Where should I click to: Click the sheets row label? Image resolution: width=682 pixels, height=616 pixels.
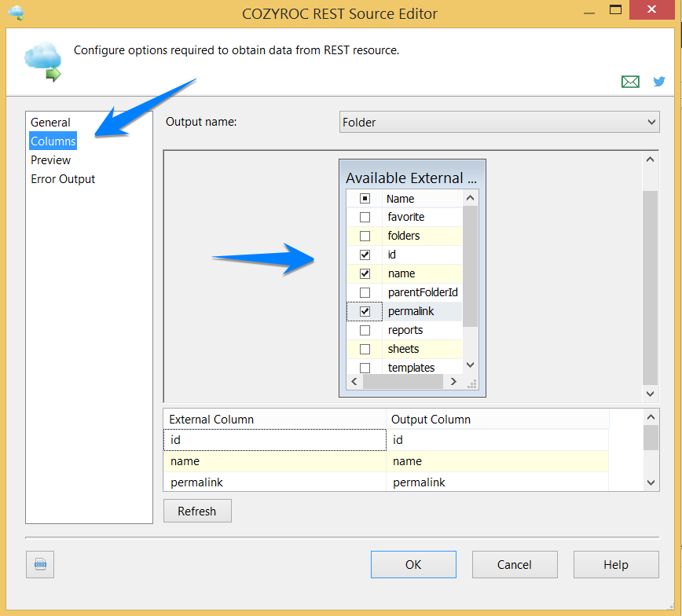click(x=403, y=349)
